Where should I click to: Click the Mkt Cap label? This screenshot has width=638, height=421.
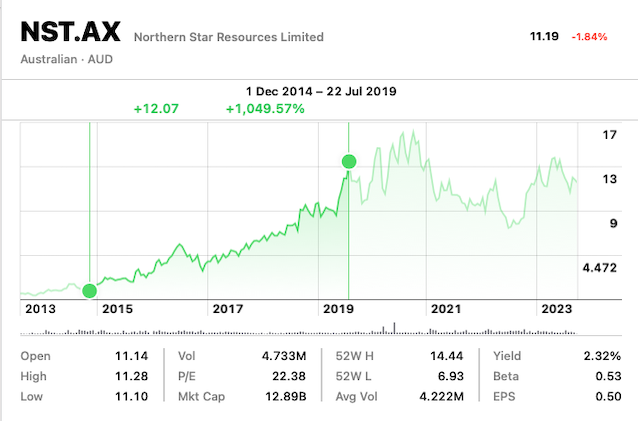[201, 396]
